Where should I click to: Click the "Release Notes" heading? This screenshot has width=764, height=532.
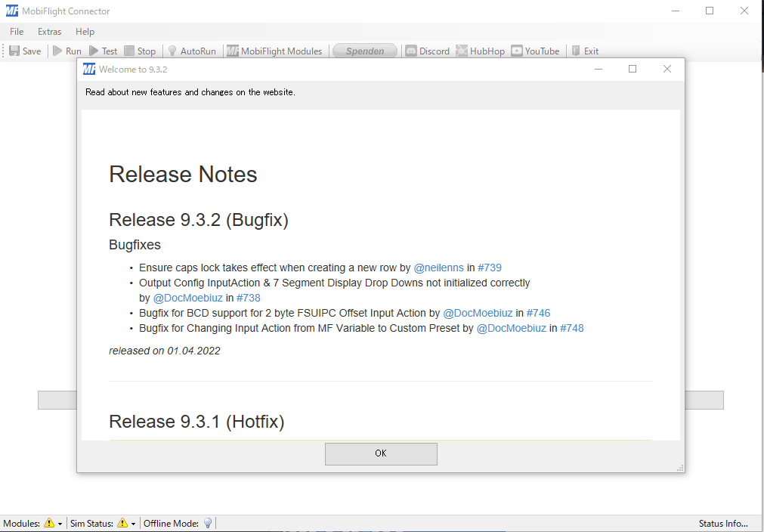183,174
